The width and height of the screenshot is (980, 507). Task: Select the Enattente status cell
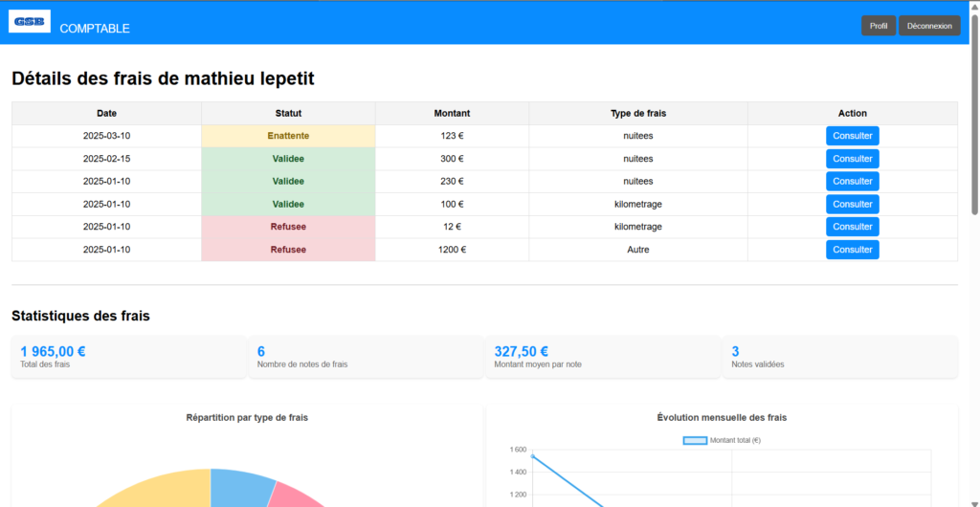[x=288, y=136]
